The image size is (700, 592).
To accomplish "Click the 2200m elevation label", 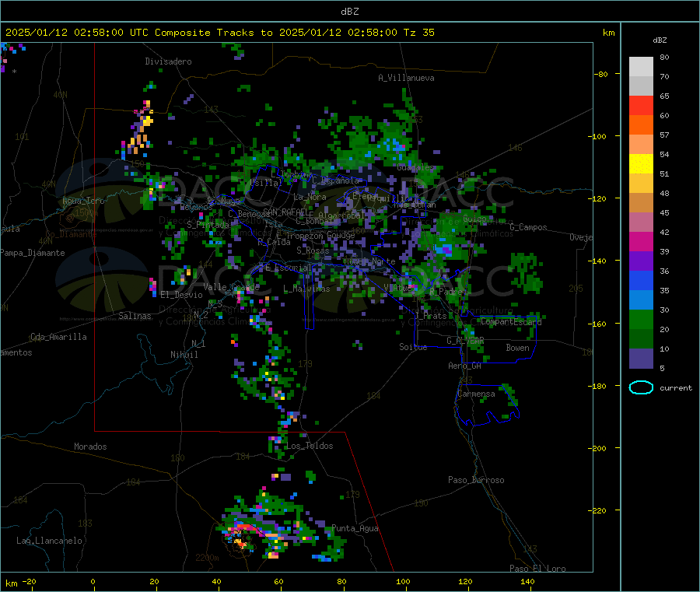I will click(x=207, y=558).
